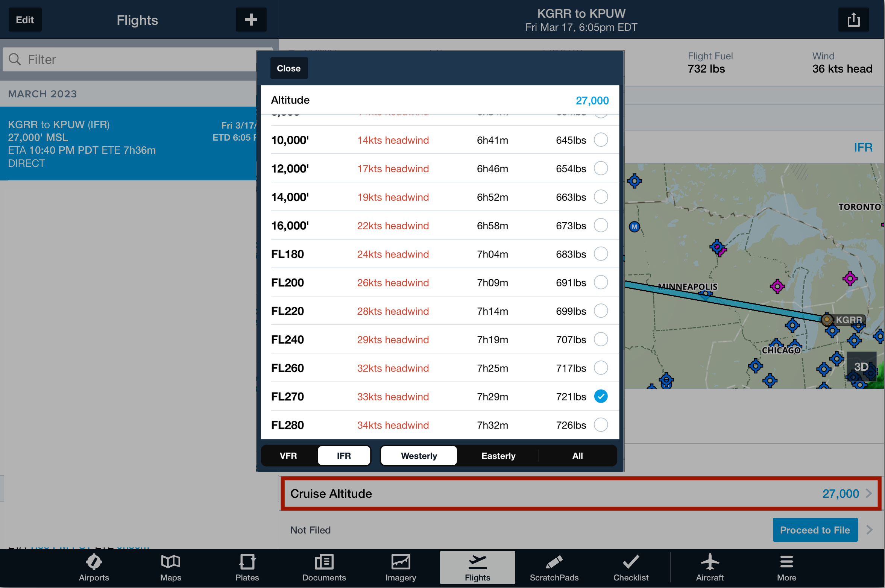The height and width of the screenshot is (588, 885).
Task: Open the Airports tab
Action: pyautogui.click(x=94, y=568)
